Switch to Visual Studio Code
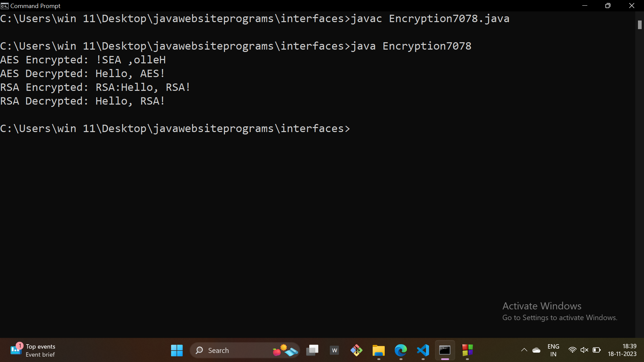Viewport: 644px width, 362px height. (x=423, y=351)
